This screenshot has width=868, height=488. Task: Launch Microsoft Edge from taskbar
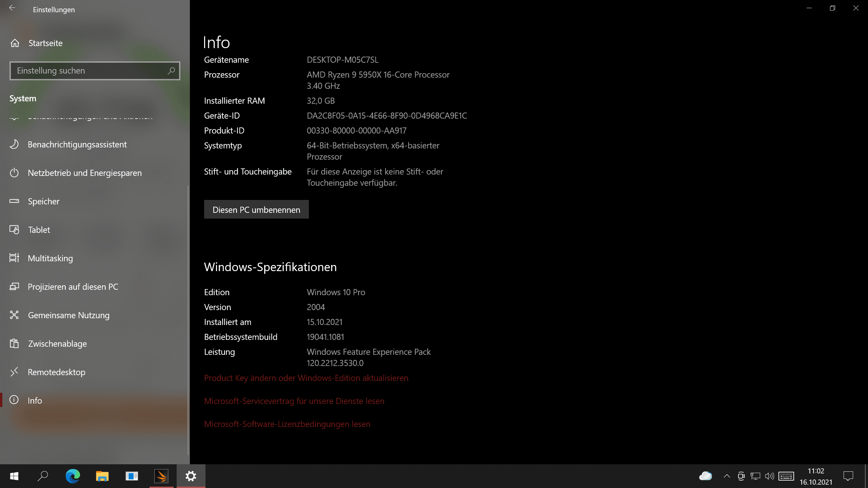pos(73,476)
